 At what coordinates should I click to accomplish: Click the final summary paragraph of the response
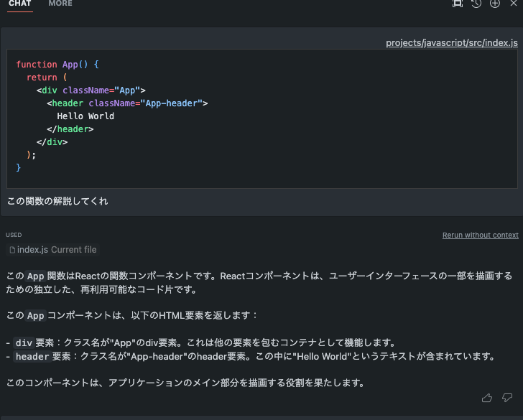pos(185,383)
